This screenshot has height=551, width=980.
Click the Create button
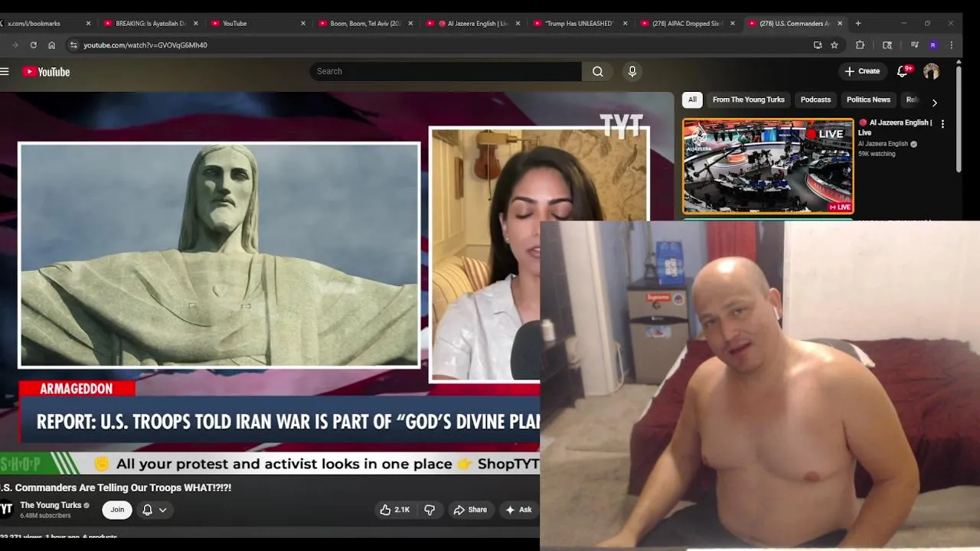pos(862,71)
